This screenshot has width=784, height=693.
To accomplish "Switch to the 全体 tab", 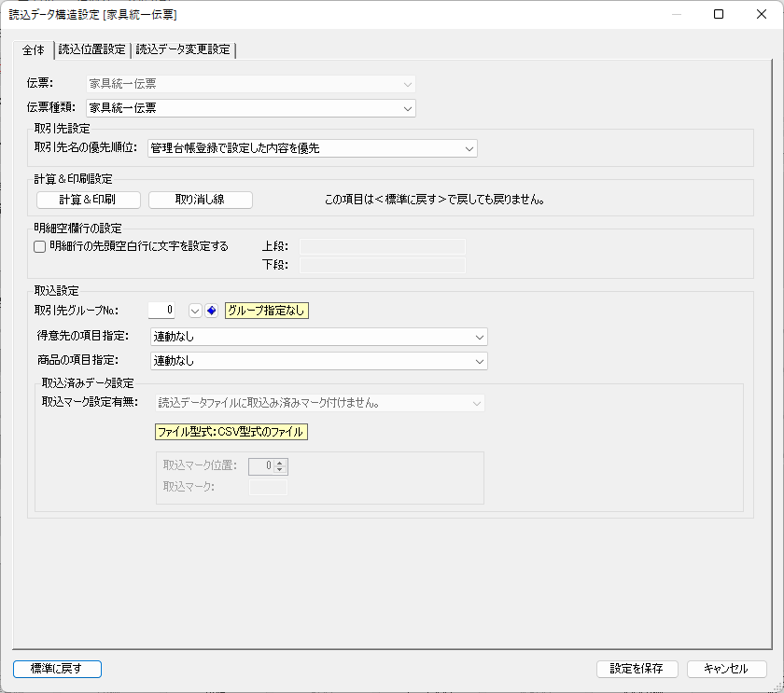I will tap(34, 50).
